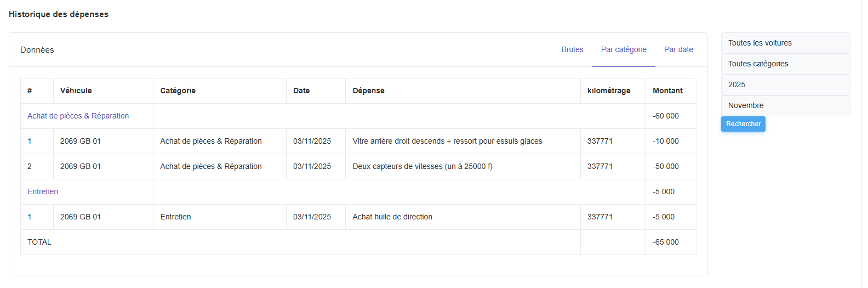Open the Par date tab
This screenshot has height=288, width=868.
click(x=678, y=49)
